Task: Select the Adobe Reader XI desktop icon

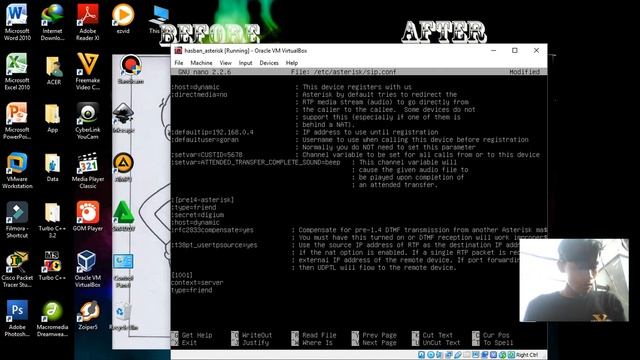Action: tap(87, 21)
